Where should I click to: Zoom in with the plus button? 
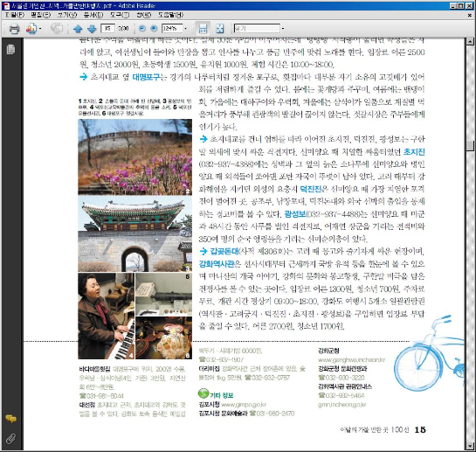pyautogui.click(x=154, y=29)
